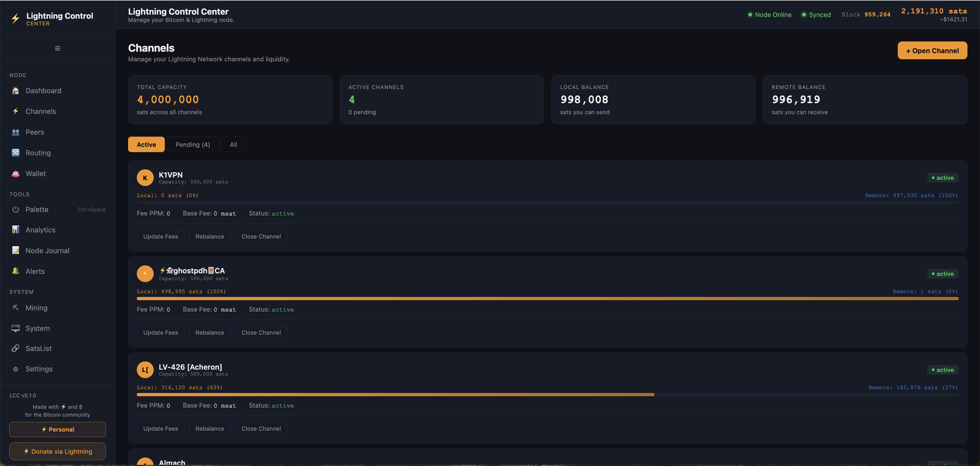Toggle the hamburger sidebar menu icon

[57, 48]
